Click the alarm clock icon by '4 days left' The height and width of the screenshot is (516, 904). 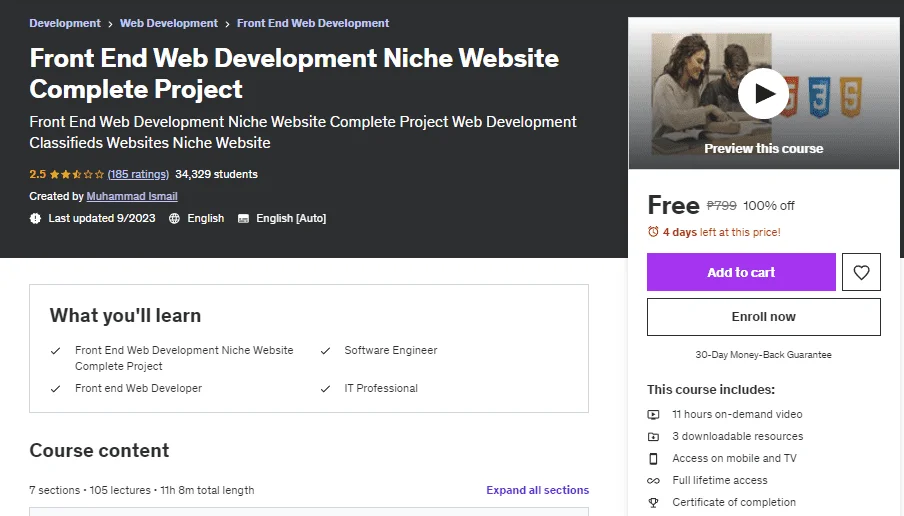pos(653,232)
